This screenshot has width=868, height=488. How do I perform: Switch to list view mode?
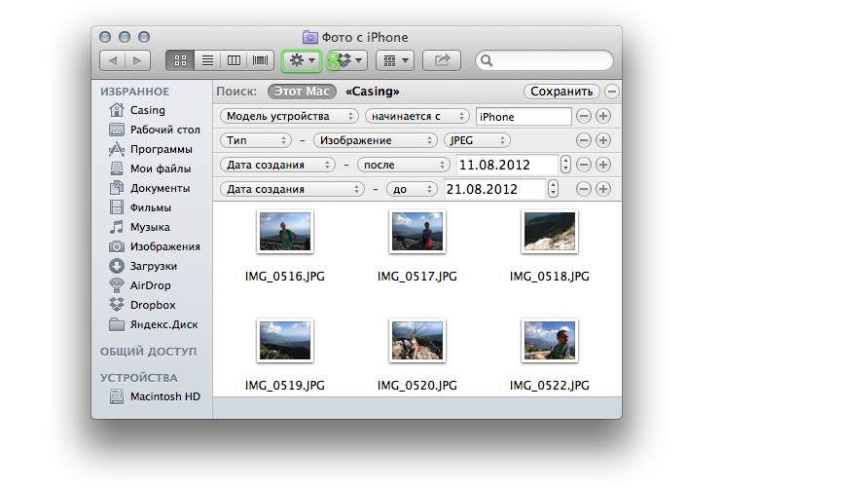206,60
